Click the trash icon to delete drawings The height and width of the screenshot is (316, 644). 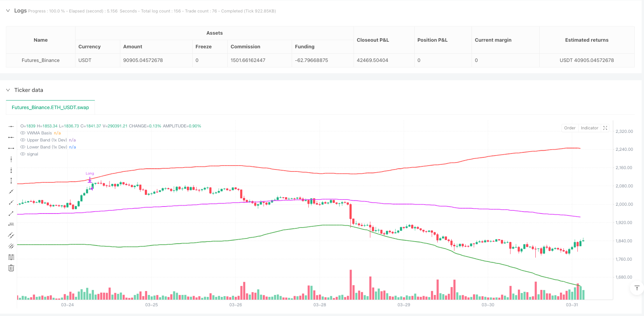coord(11,268)
